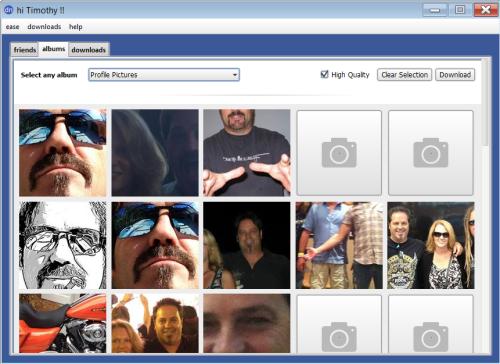Viewport: 500px width, 364px height.
Task: Switch to the downloads tab
Action: tap(89, 50)
